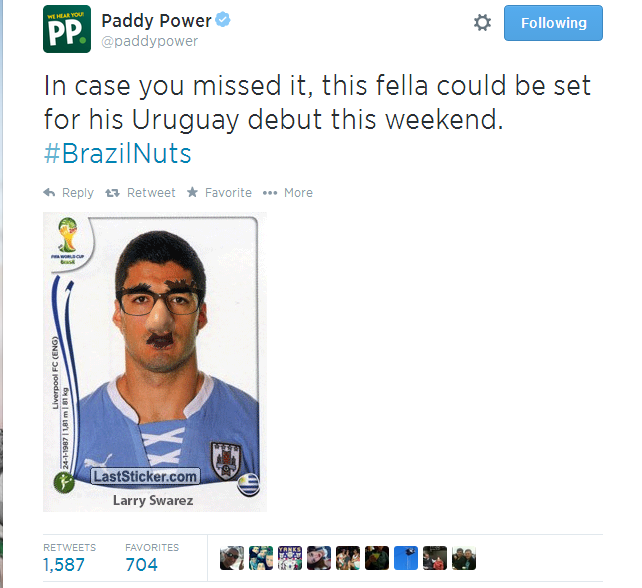Screen dimensions: 642x588
Task: Click the Paddy Power profile avatar logo
Action: pyautogui.click(x=67, y=29)
